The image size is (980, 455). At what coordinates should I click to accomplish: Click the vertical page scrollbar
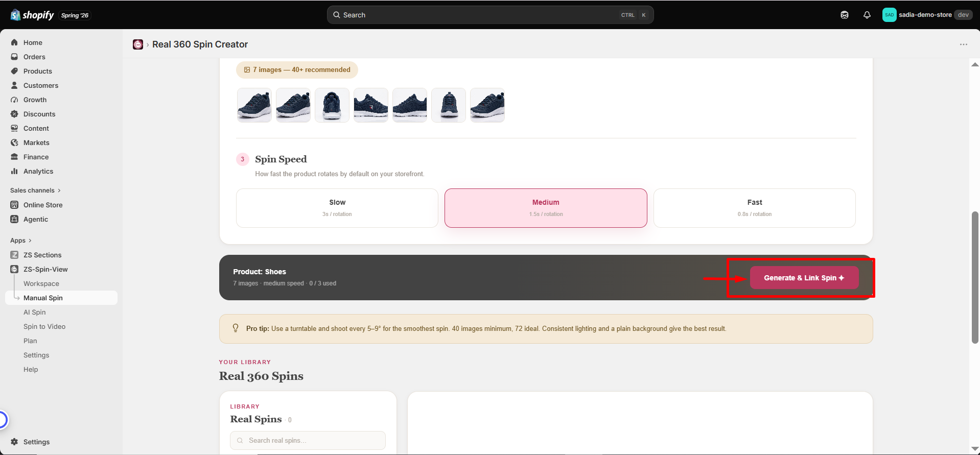(x=975, y=277)
